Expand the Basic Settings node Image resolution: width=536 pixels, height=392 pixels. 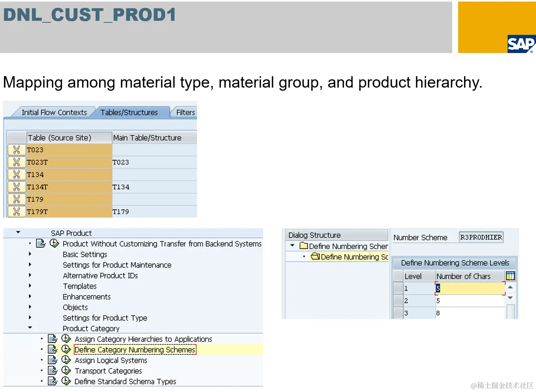(30, 254)
